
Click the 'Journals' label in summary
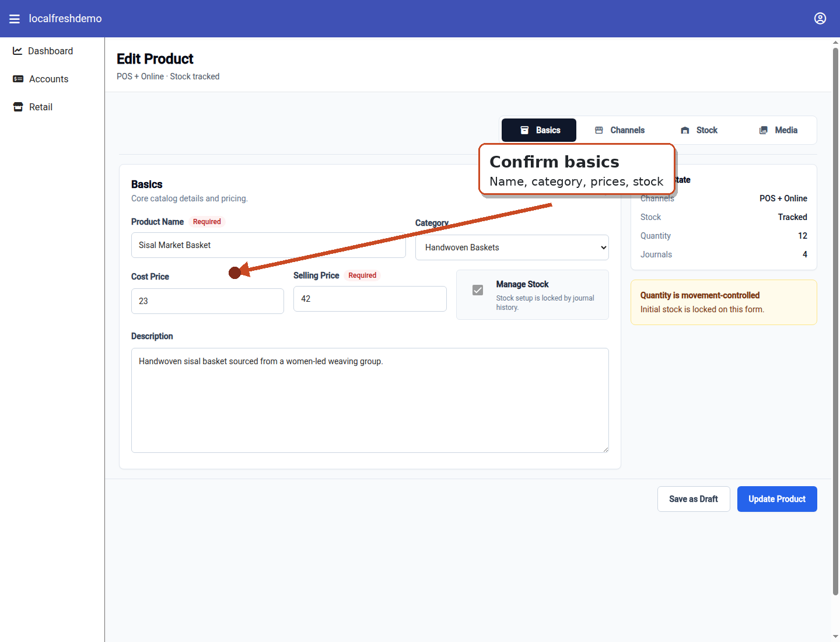click(656, 254)
